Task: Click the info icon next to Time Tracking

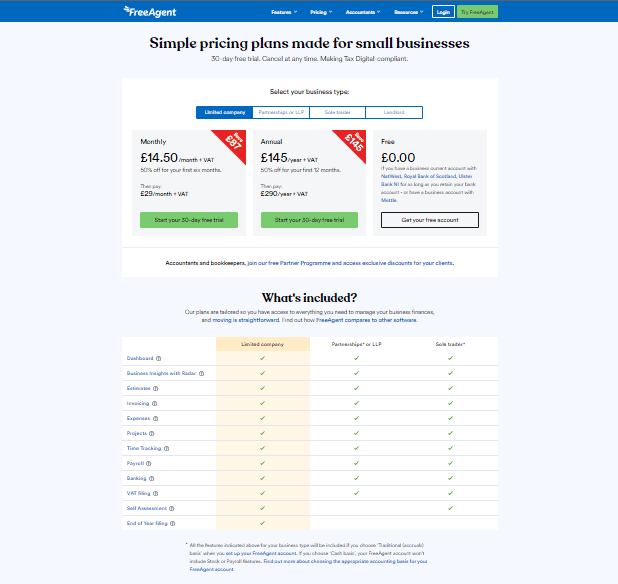Action: tap(166, 448)
